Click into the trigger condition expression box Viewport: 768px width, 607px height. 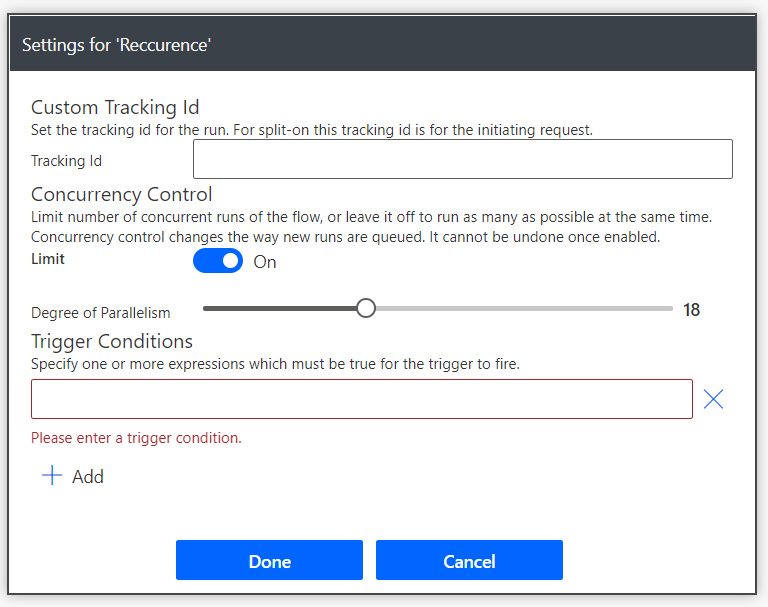pyautogui.click(x=361, y=398)
